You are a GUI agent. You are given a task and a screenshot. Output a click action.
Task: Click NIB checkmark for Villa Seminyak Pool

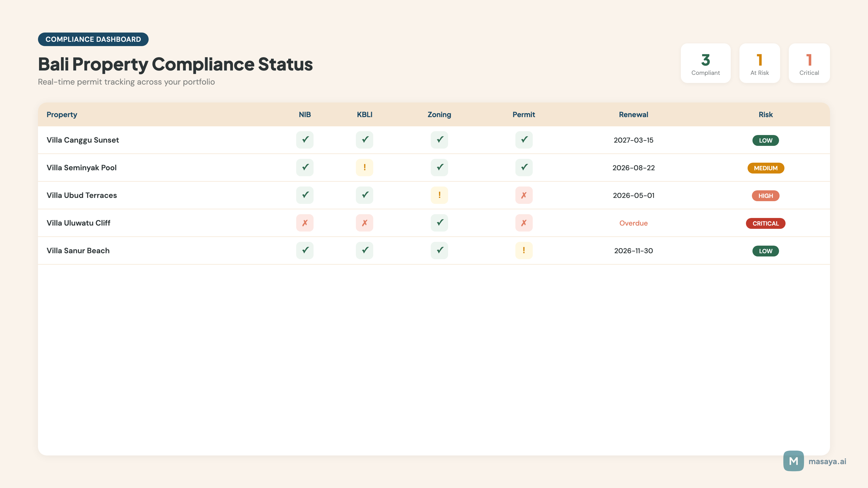pos(305,167)
